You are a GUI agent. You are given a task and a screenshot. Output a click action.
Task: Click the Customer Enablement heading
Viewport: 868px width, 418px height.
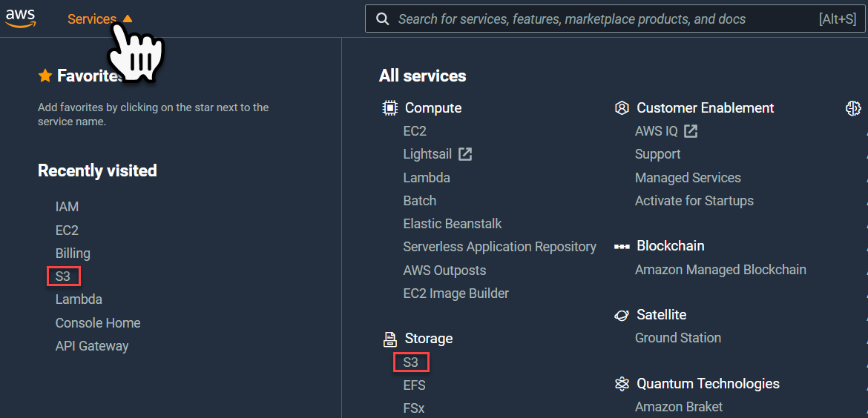(x=706, y=107)
